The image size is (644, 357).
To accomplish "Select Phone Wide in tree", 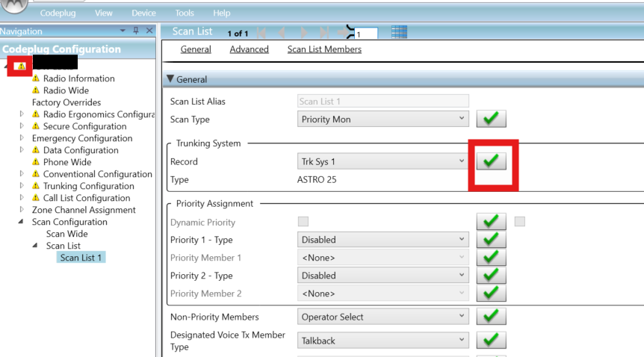I will click(x=67, y=162).
